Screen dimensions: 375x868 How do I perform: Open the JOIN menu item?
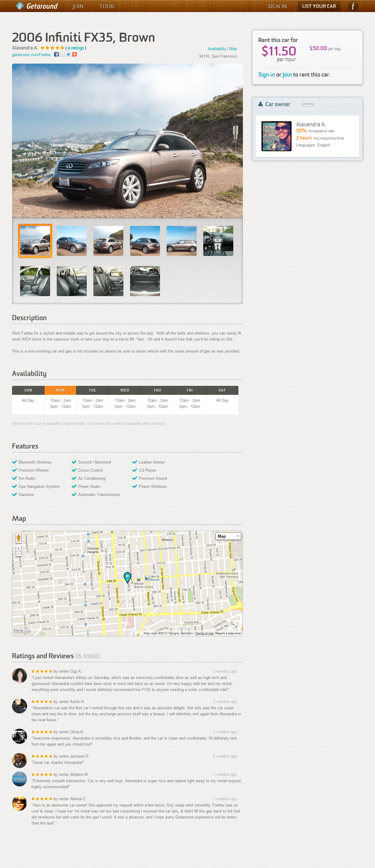[x=77, y=6]
